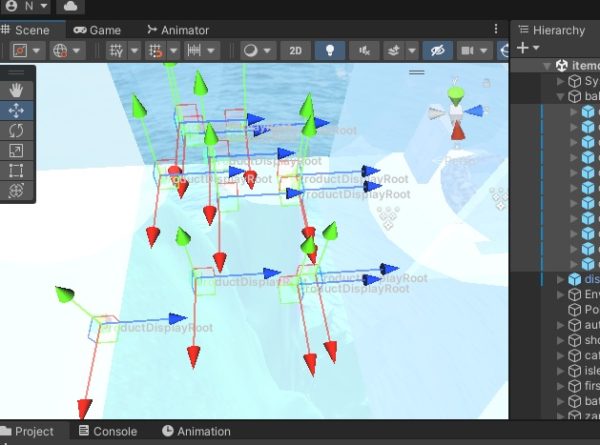
Task: Open the draw mode shading dropdown
Action: coord(257,50)
